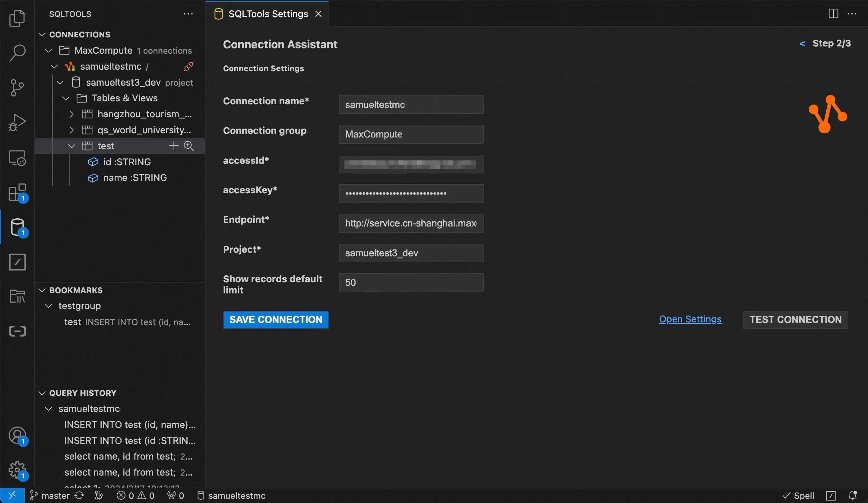
Task: Open the SQLTOOLS panel more actions menu
Action: click(188, 14)
